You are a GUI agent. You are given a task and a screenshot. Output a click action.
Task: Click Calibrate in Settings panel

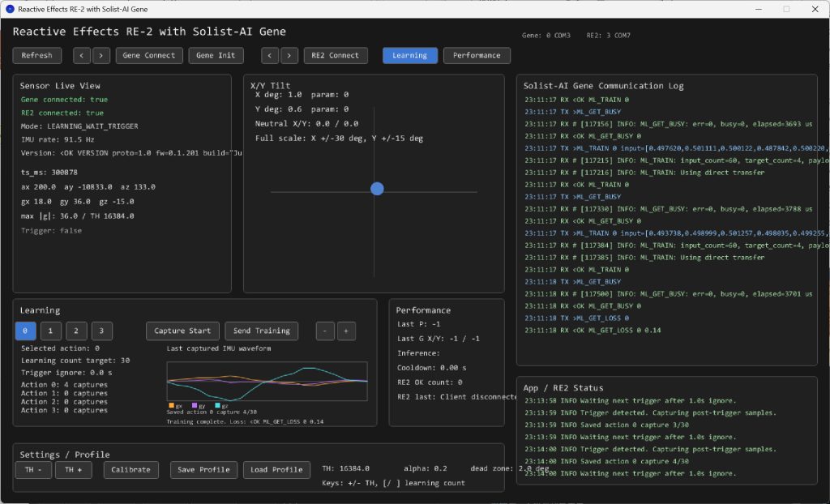130,470
